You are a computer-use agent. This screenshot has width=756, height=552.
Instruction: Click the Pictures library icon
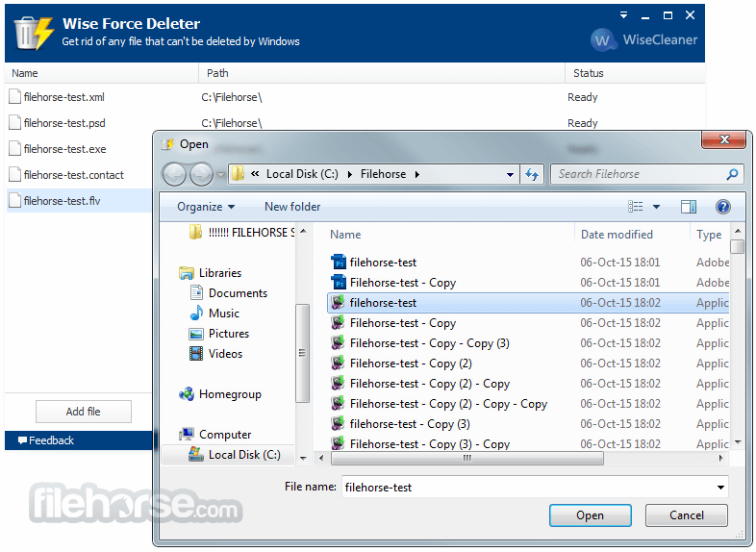pos(196,334)
